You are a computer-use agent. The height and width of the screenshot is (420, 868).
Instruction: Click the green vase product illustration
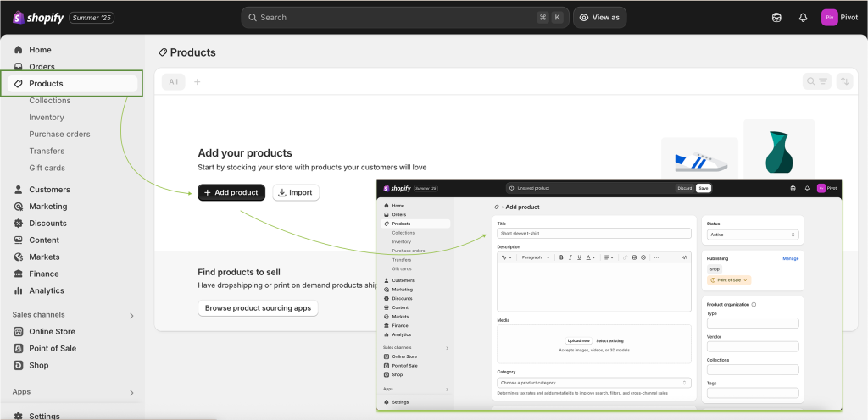point(780,152)
